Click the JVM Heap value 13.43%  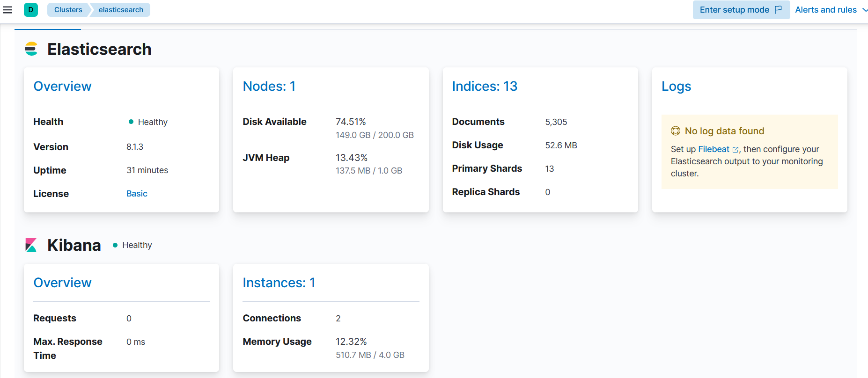(352, 158)
